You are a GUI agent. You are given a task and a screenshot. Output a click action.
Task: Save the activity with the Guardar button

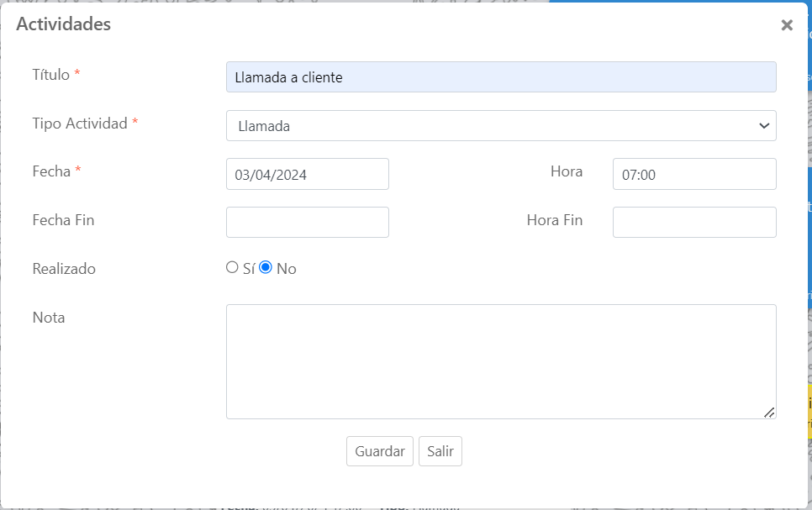click(380, 451)
